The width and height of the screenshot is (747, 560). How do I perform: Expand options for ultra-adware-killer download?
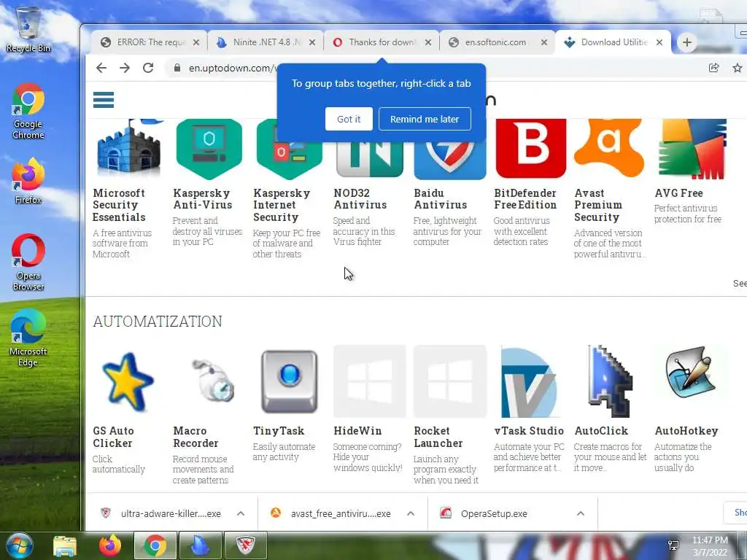(x=241, y=513)
